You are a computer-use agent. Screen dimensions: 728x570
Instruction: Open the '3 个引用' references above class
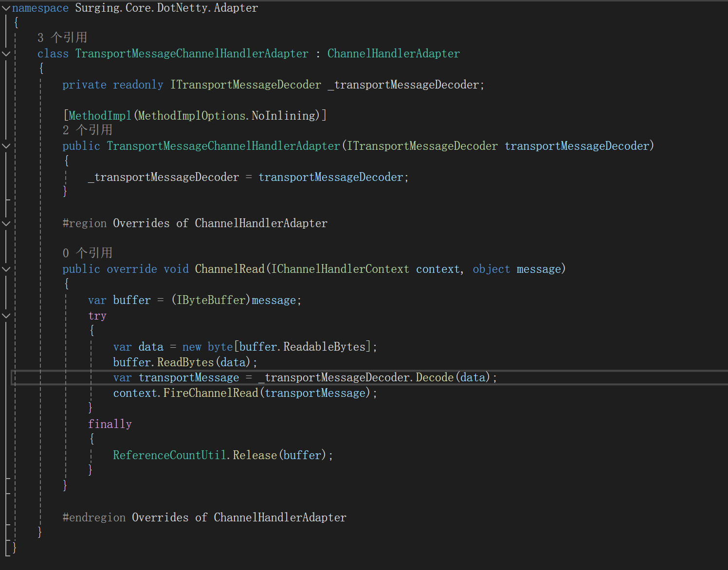point(62,38)
